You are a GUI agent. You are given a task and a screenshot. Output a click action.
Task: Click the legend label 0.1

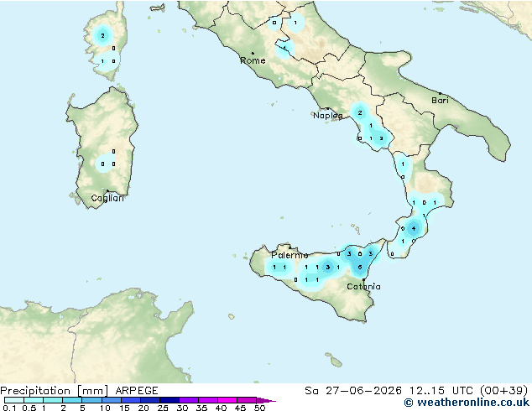9,408
